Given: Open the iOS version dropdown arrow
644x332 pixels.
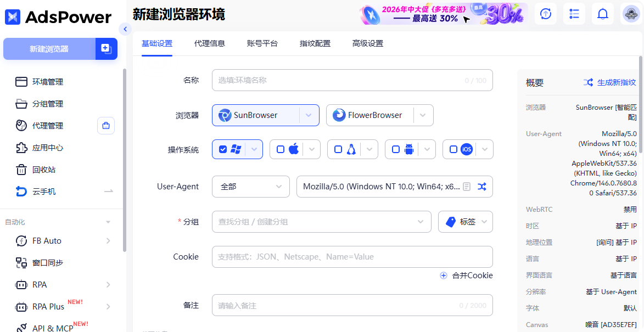Looking at the screenshot, I should click(x=485, y=149).
